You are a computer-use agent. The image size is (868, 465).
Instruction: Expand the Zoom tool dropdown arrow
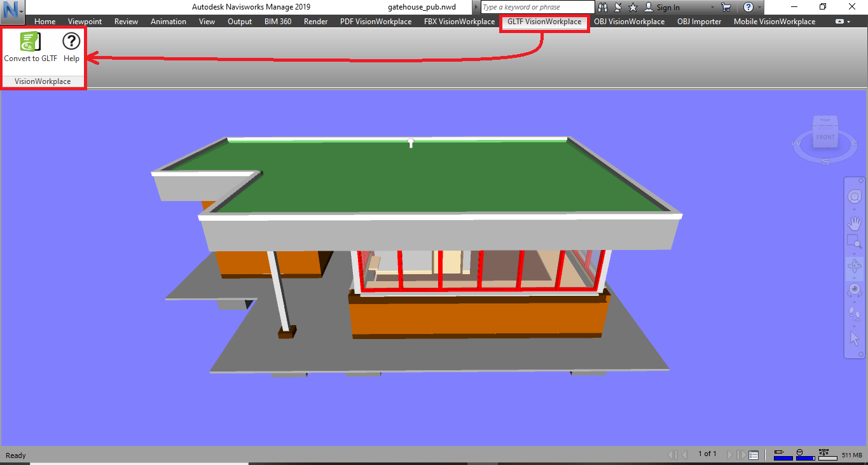click(x=855, y=253)
